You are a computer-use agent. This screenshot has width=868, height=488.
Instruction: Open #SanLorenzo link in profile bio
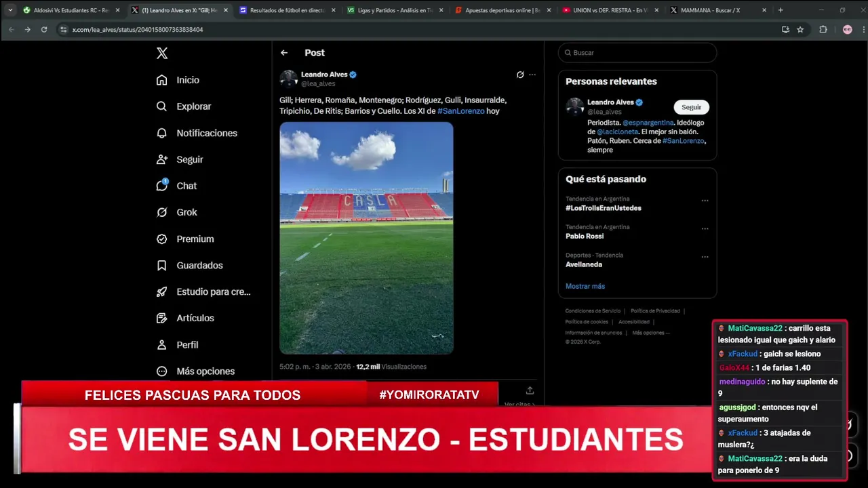click(x=684, y=141)
